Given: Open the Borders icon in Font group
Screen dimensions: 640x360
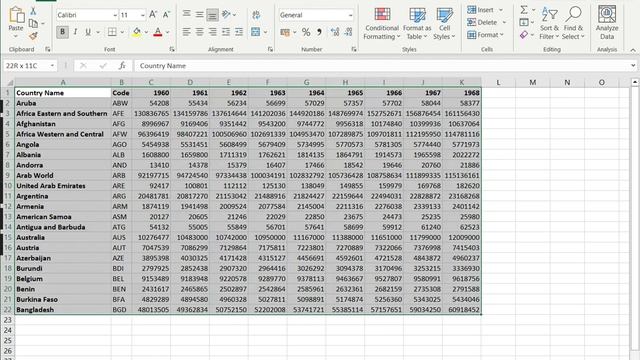Looking at the screenshot, I should point(112,32).
